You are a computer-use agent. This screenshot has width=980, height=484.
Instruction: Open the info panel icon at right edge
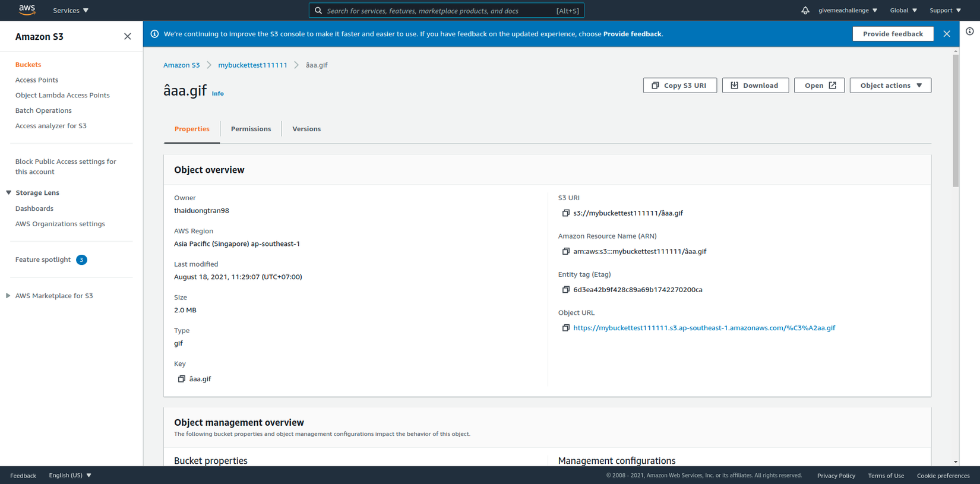(x=969, y=31)
